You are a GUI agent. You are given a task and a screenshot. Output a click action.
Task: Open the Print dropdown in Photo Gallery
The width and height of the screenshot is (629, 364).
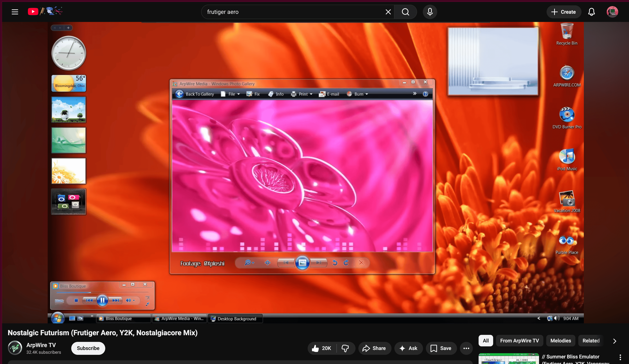[302, 94]
